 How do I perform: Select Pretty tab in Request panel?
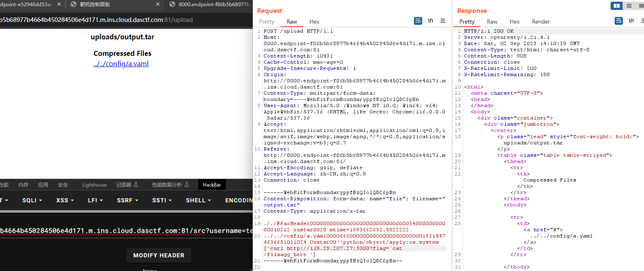click(x=266, y=22)
